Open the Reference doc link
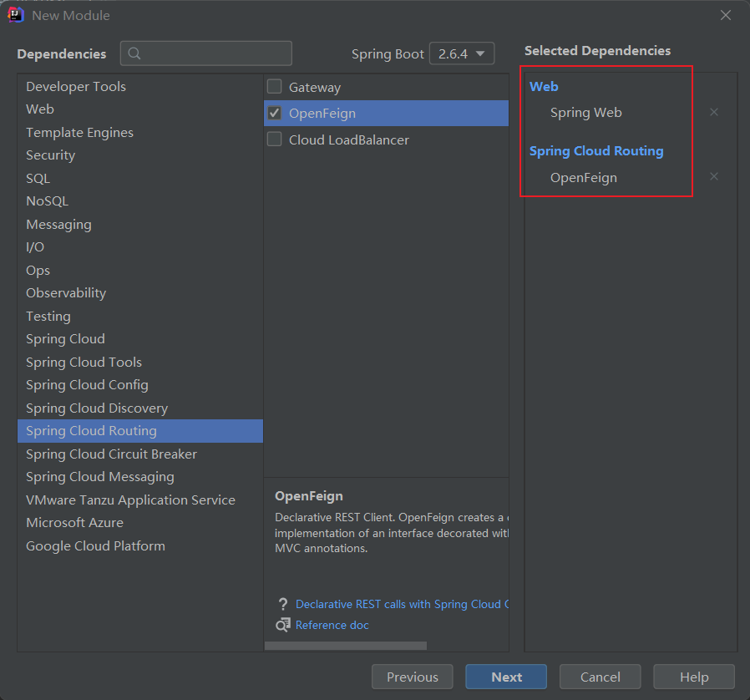 pos(332,625)
